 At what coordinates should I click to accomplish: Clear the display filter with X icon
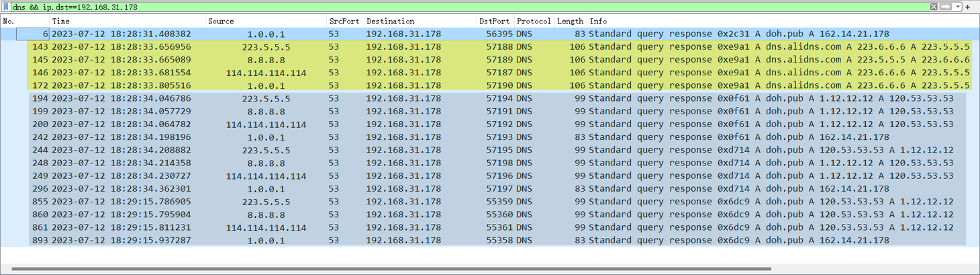[934, 7]
